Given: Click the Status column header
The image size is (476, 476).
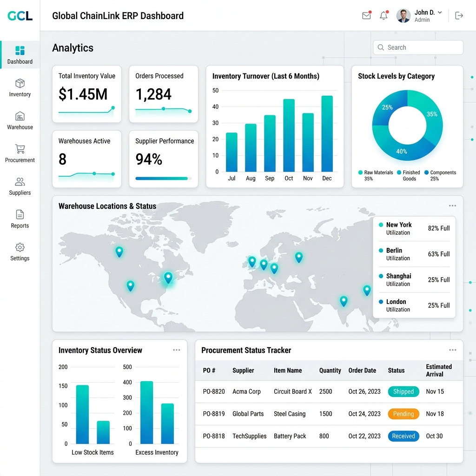Looking at the screenshot, I should [396, 370].
